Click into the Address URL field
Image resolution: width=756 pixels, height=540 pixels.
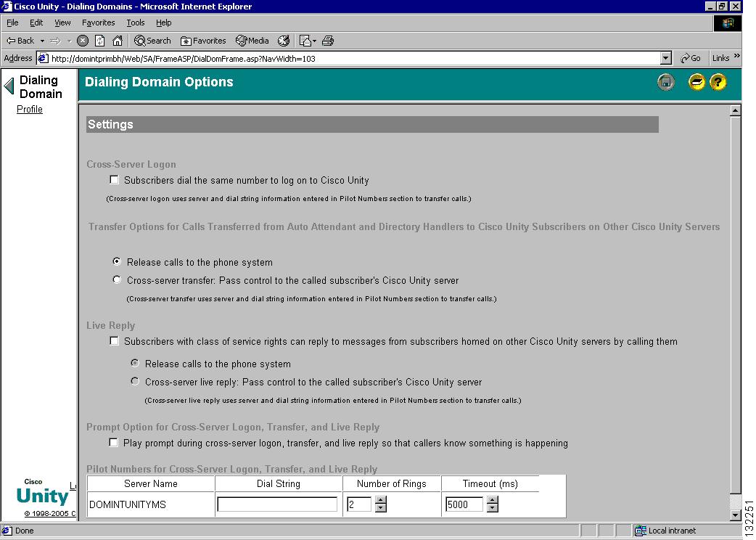tap(354, 58)
